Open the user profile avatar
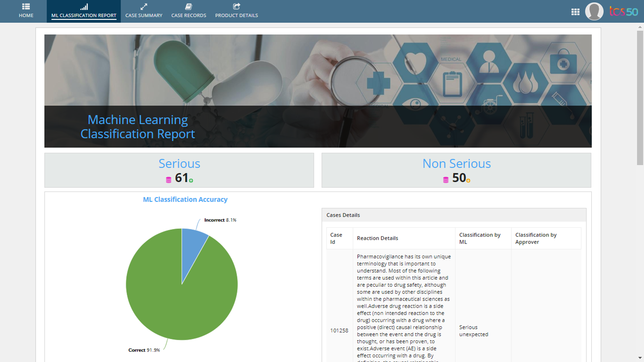This screenshot has width=644, height=362. (x=594, y=11)
